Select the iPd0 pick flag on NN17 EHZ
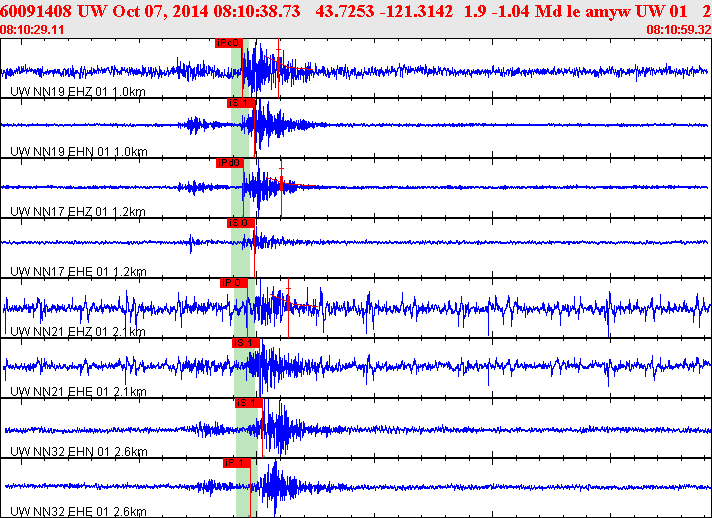The image size is (712, 518). pyautogui.click(x=230, y=163)
